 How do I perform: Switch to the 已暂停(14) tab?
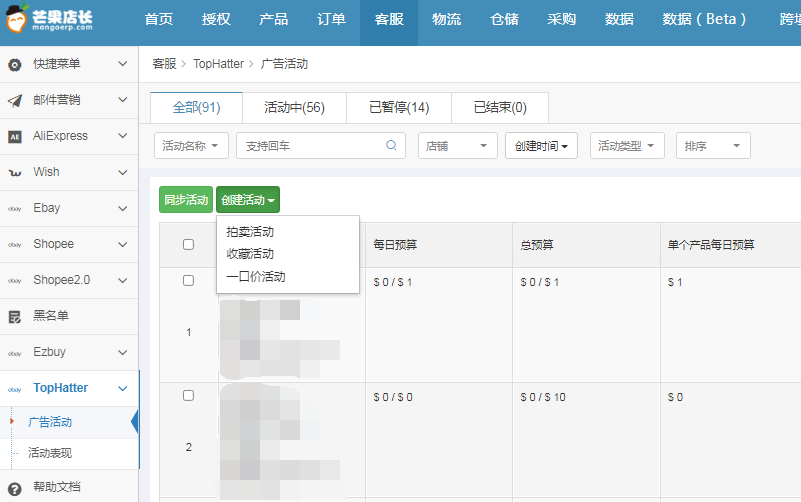pyautogui.click(x=399, y=108)
